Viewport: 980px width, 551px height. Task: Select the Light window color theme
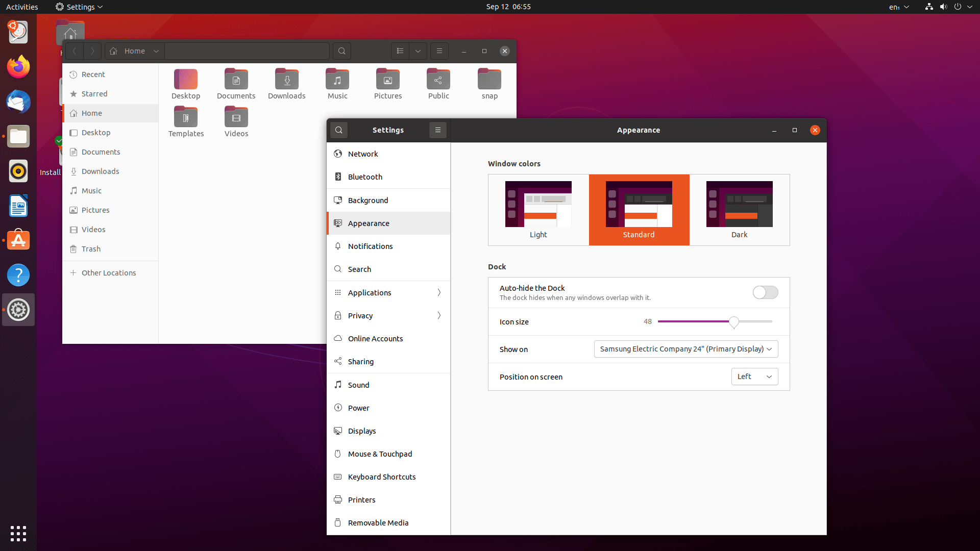coord(538,210)
